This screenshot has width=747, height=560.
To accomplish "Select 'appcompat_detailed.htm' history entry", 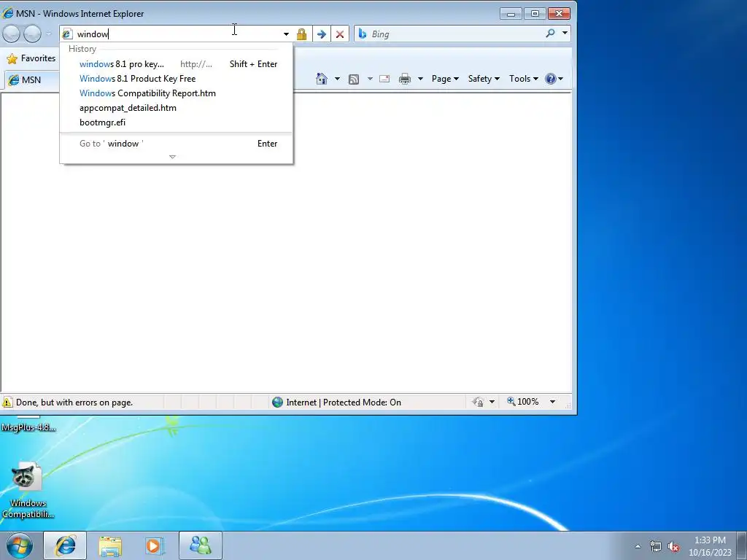I will pos(177,108).
